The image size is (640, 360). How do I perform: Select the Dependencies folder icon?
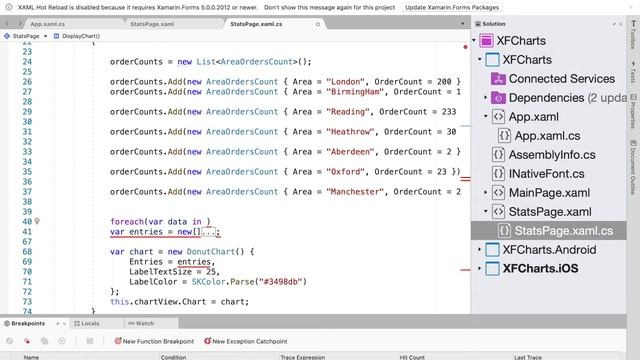(498, 98)
